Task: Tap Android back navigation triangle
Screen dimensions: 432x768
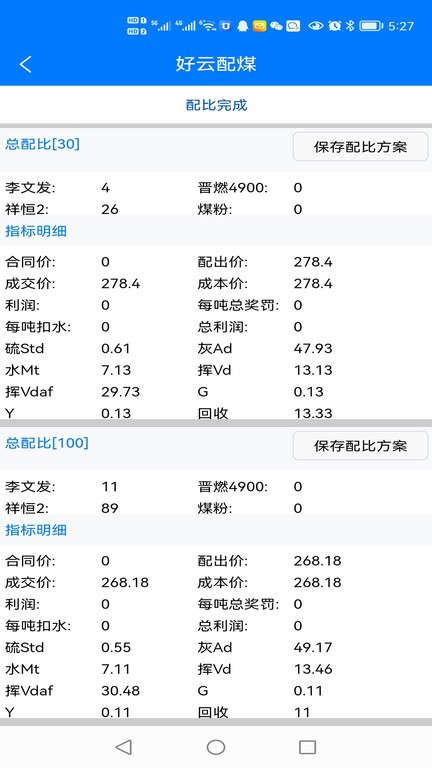Action: (x=123, y=747)
